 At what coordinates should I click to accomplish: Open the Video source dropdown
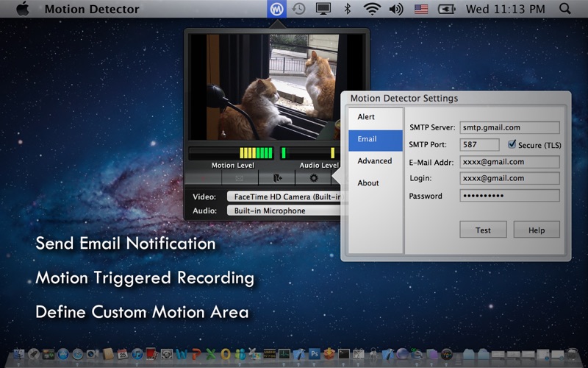tap(285, 197)
